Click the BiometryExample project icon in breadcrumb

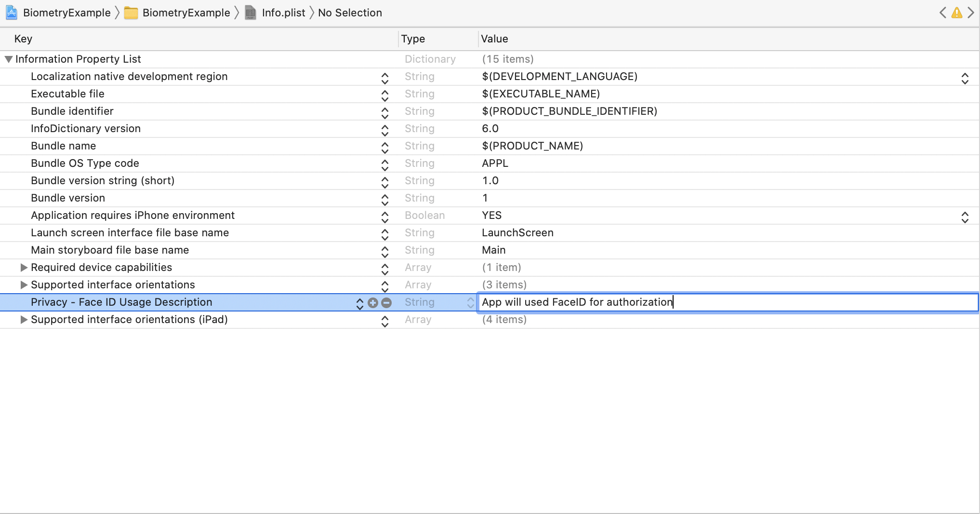click(x=12, y=13)
